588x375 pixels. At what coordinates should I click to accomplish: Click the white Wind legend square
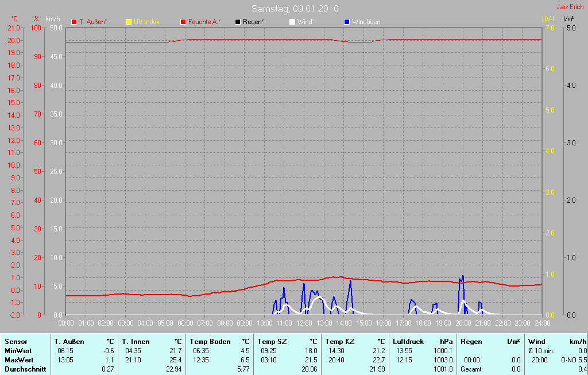tap(292, 22)
